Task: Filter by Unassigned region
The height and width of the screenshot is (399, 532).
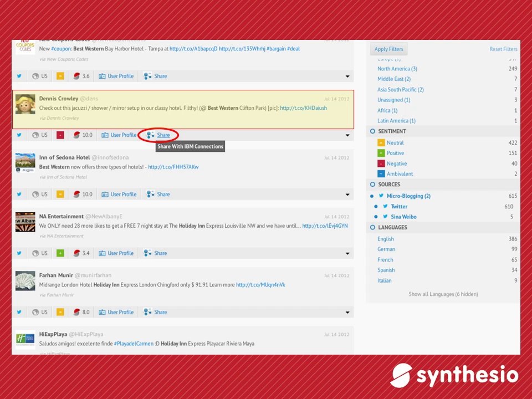Action: 393,100
